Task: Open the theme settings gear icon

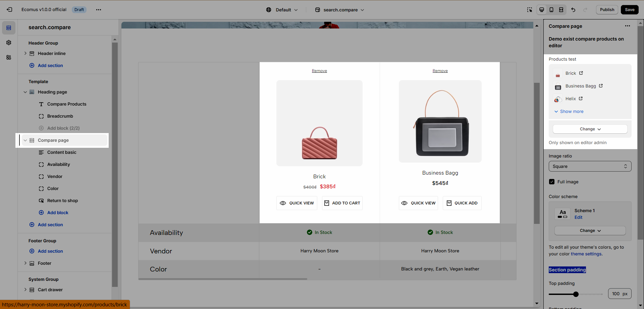Action: pos(9,43)
